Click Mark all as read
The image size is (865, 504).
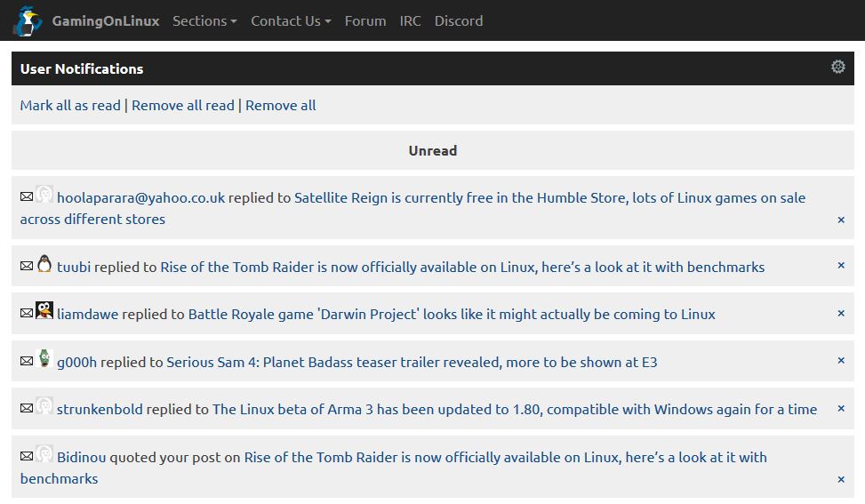pyautogui.click(x=70, y=105)
